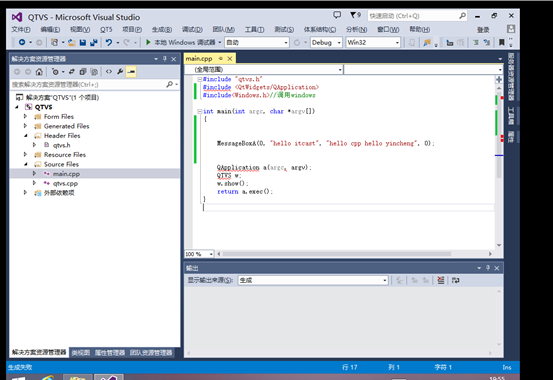
Task: Click the find in files toolbar icon
Action: (427, 42)
